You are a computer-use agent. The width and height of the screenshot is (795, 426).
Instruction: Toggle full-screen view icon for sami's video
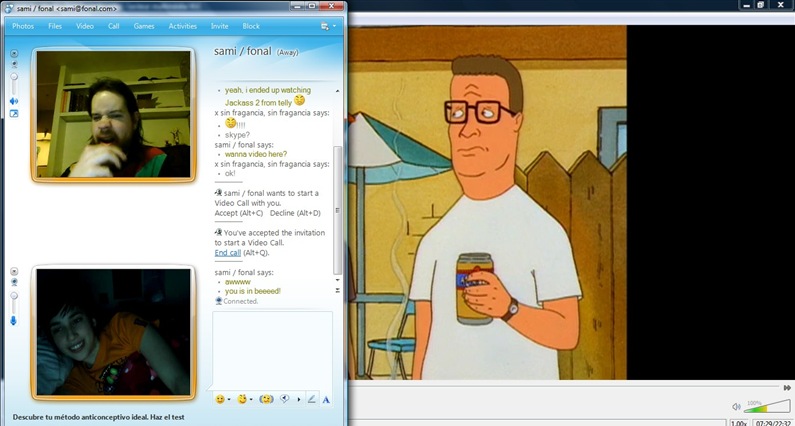14,114
